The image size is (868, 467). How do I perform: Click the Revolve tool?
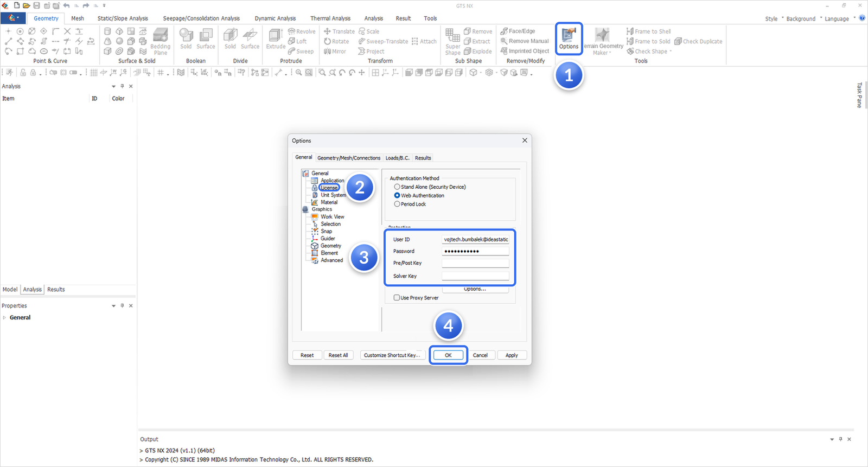point(302,31)
